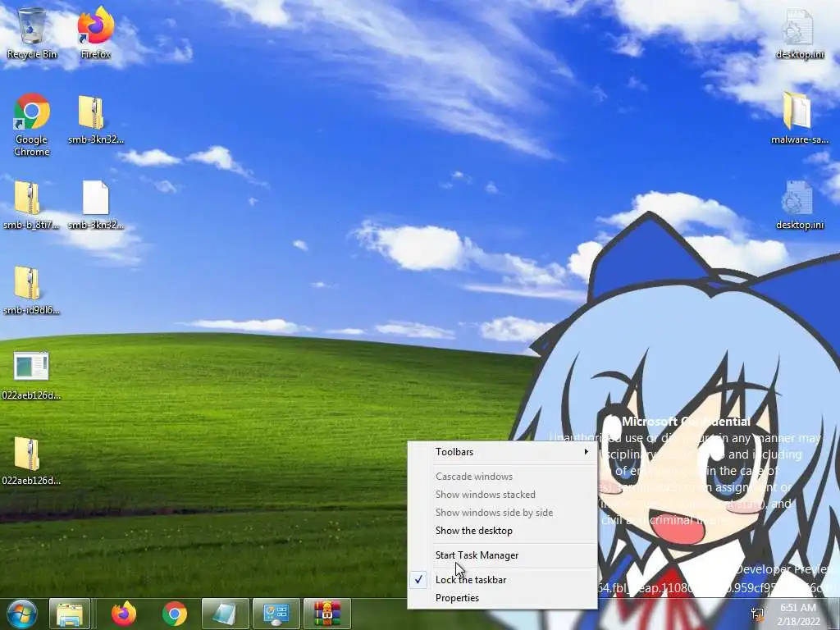The height and width of the screenshot is (630, 840).
Task: Choose Show the desktop
Action: (503, 531)
